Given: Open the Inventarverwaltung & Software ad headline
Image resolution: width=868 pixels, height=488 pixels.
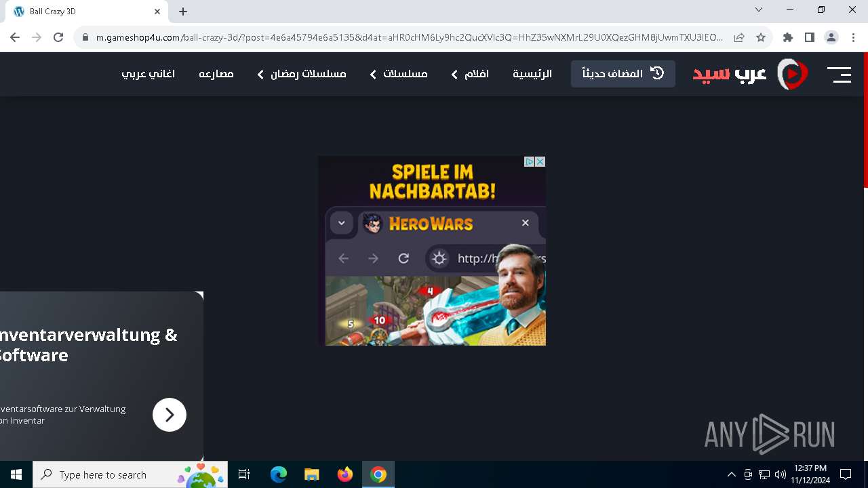Looking at the screenshot, I should (89, 345).
